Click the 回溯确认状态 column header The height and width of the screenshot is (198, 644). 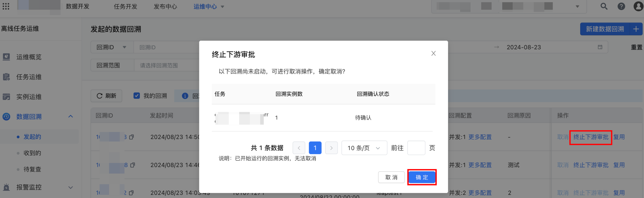click(x=373, y=94)
